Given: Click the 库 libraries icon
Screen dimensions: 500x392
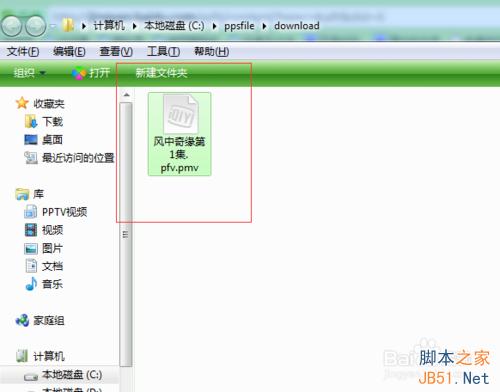Looking at the screenshot, I should (22, 194).
